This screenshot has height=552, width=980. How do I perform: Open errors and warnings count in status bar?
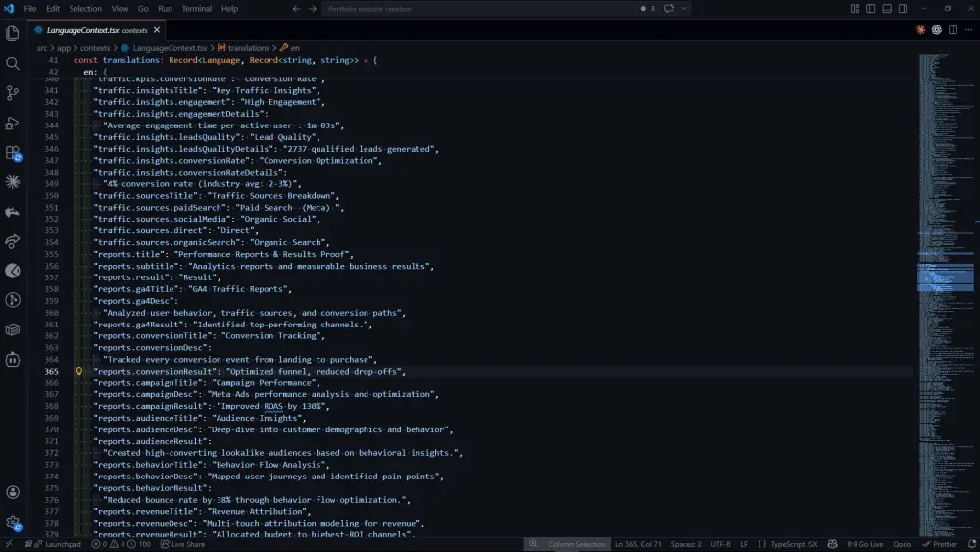[x=122, y=544]
